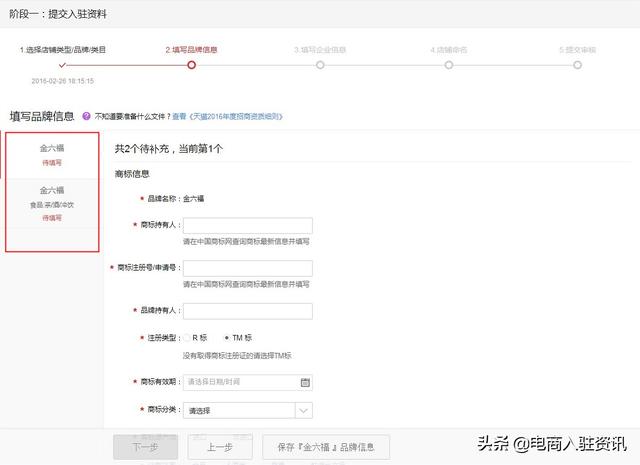Click the step 4 progress circle
Image resolution: width=640 pixels, height=465 pixels.
pyautogui.click(x=449, y=65)
